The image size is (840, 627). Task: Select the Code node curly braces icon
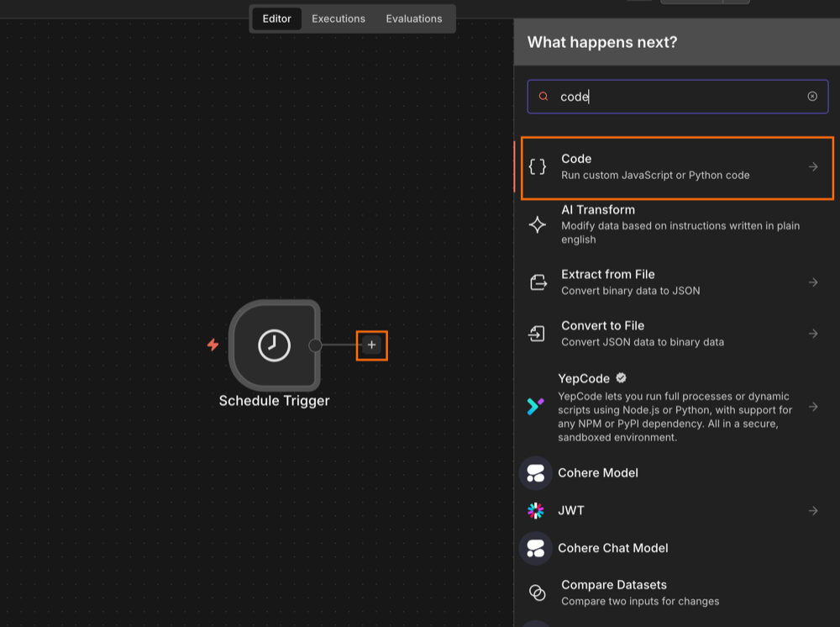click(x=538, y=166)
